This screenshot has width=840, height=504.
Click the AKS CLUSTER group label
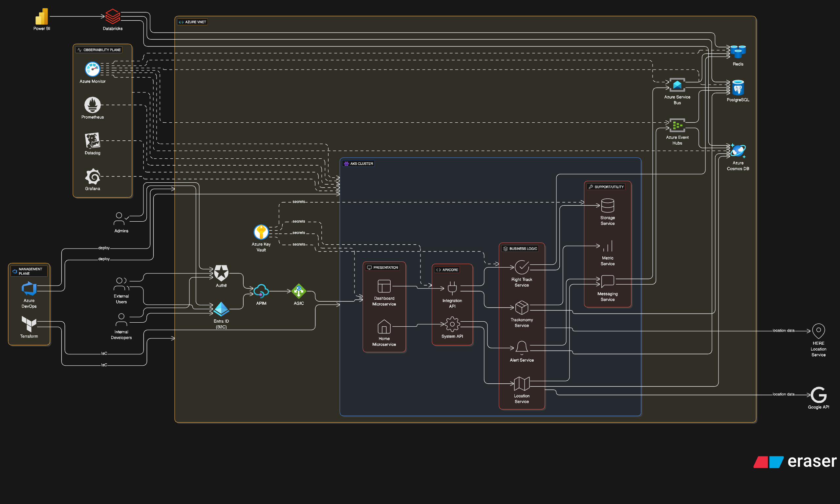coord(358,163)
